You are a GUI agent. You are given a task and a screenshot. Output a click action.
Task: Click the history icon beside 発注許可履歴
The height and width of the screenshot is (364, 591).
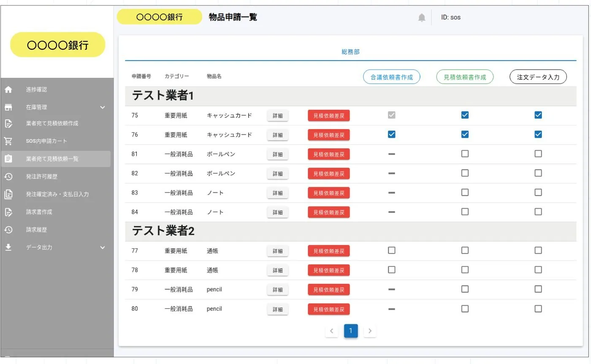[x=8, y=177]
